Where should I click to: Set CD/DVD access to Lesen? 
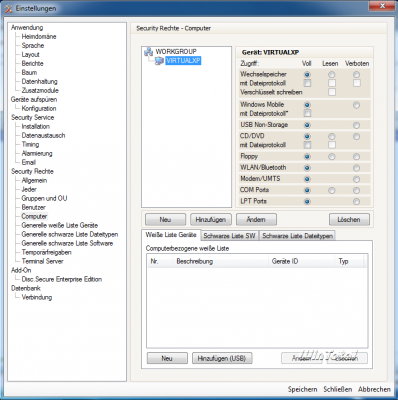point(332,136)
